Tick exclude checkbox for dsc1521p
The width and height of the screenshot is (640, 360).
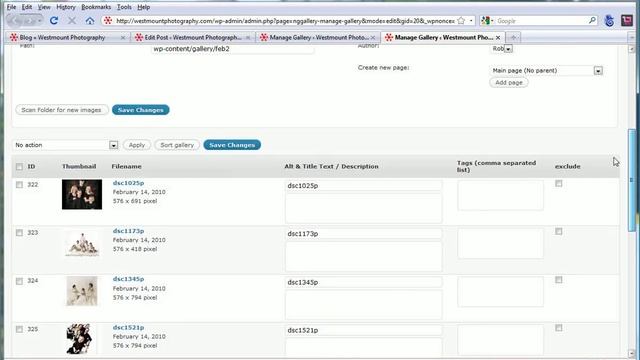click(559, 328)
